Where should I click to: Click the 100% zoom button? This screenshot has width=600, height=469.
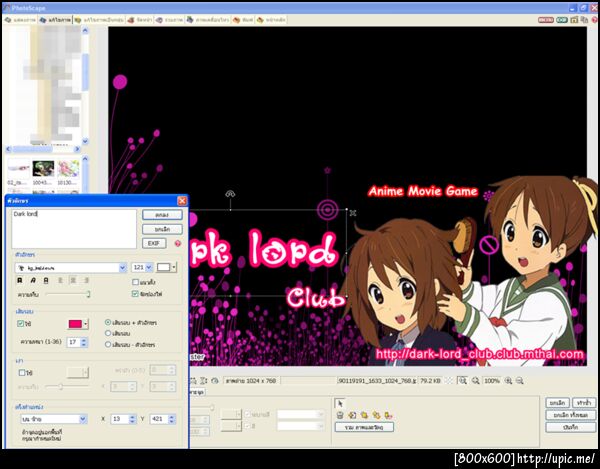[x=492, y=381]
